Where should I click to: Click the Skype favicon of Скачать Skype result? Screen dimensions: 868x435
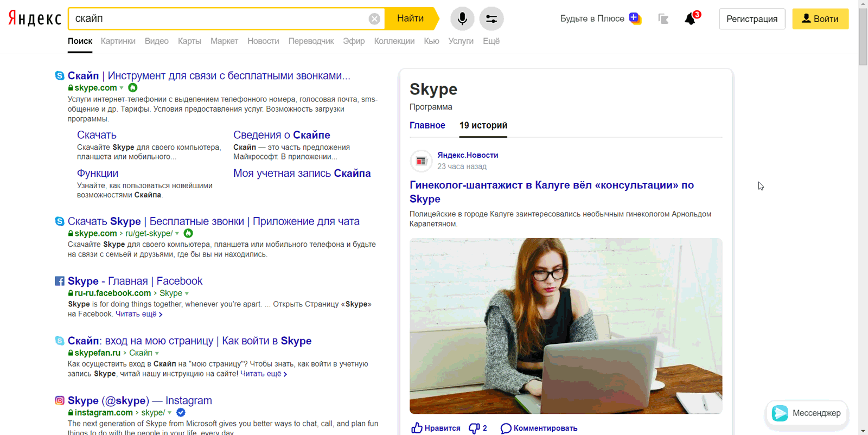(60, 221)
